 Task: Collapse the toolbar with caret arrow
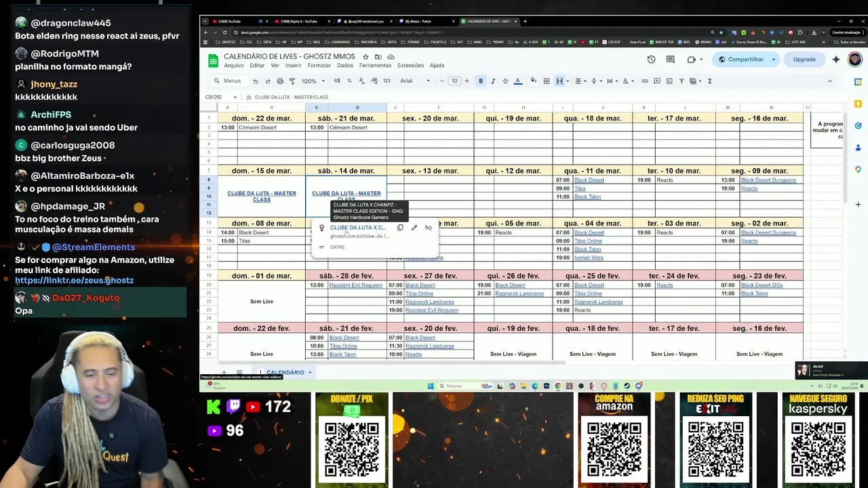click(829, 81)
